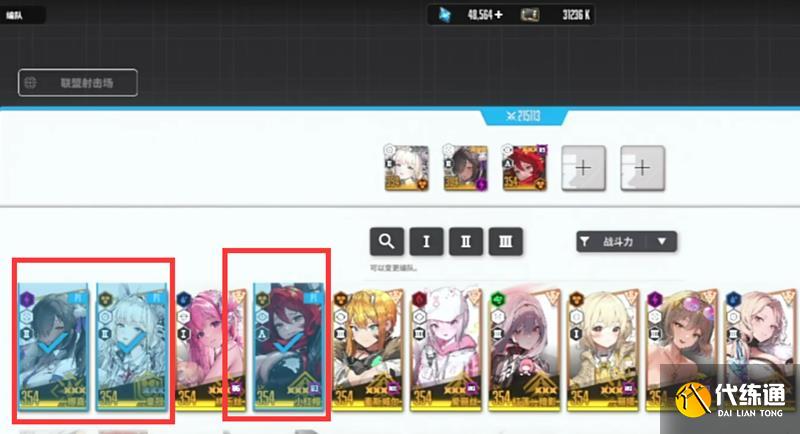Screen dimensions: 800x434
Task: Select the burst type I filter
Action: pos(427,241)
